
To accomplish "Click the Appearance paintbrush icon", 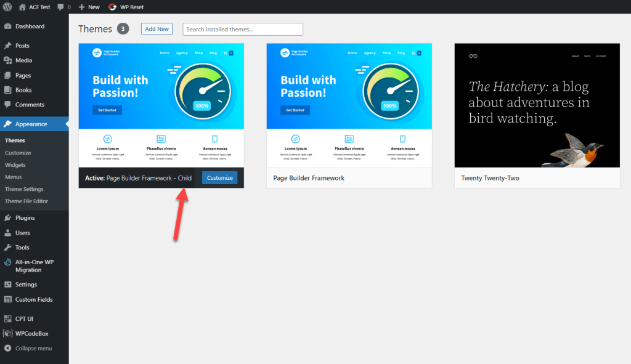I will (x=7, y=124).
